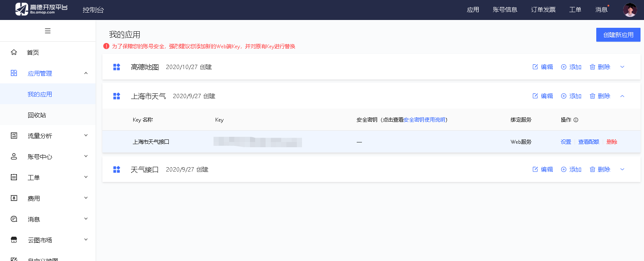The height and width of the screenshot is (261, 644).
Task: Add a key to 高德地图
Action: click(x=571, y=67)
